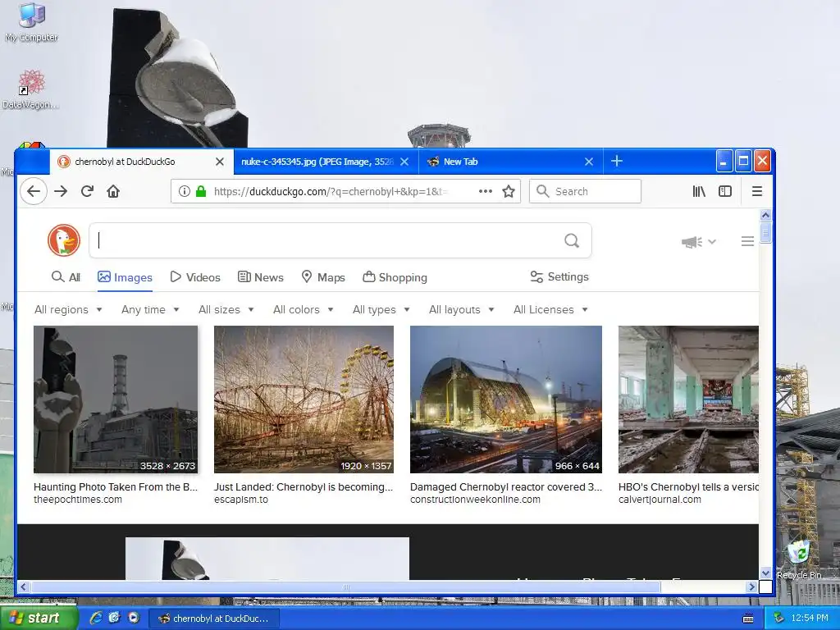This screenshot has width=840, height=630.
Task: Click the 'Haunting Photo Taken From the B...' title
Action: (116, 487)
